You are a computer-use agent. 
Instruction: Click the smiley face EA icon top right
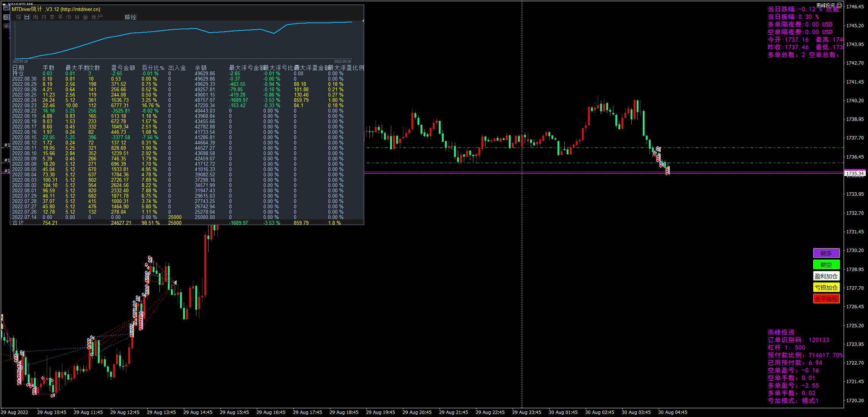(839, 5)
